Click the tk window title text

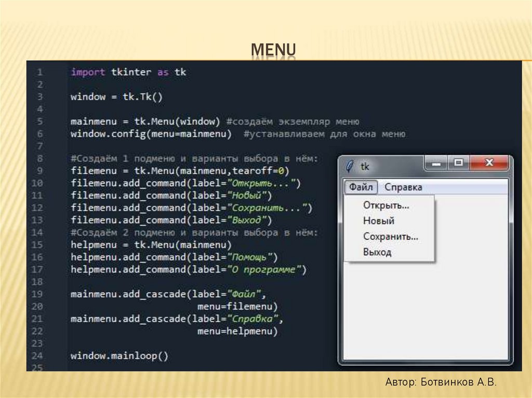click(x=365, y=167)
